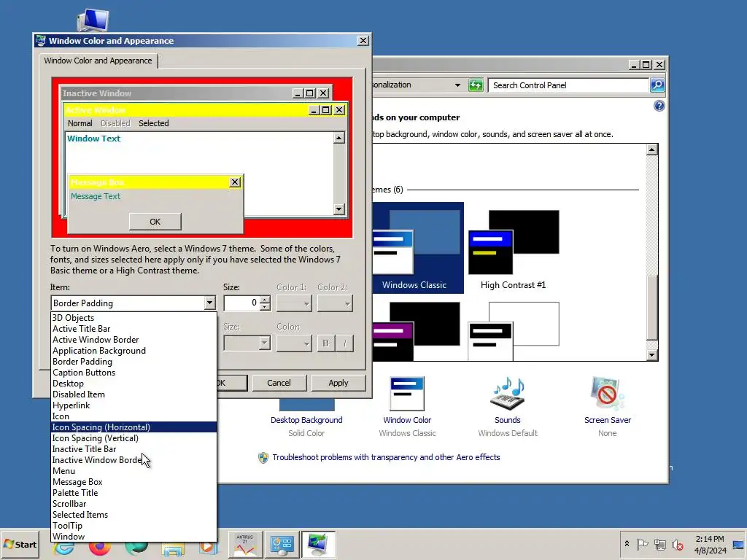The image size is (747, 560).
Task: Select Message Box in the item list
Action: pyautogui.click(x=134, y=482)
